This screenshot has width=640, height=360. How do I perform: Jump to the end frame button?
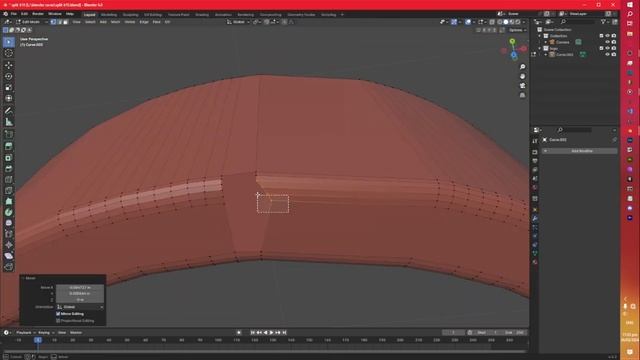point(284,333)
